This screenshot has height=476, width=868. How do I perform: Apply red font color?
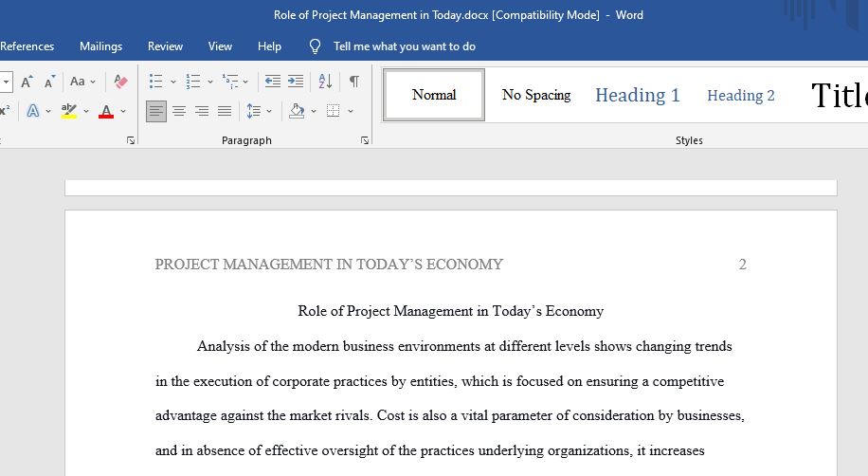click(x=106, y=111)
